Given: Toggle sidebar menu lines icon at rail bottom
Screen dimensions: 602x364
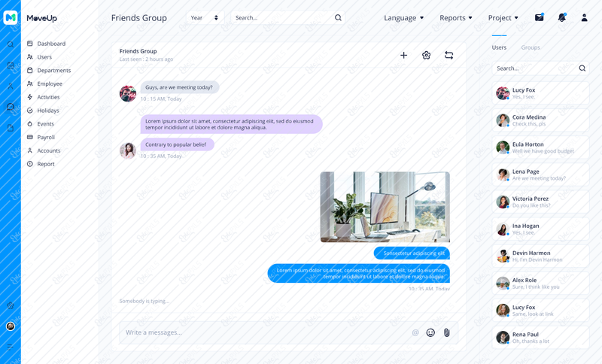Looking at the screenshot, I should point(11,347).
